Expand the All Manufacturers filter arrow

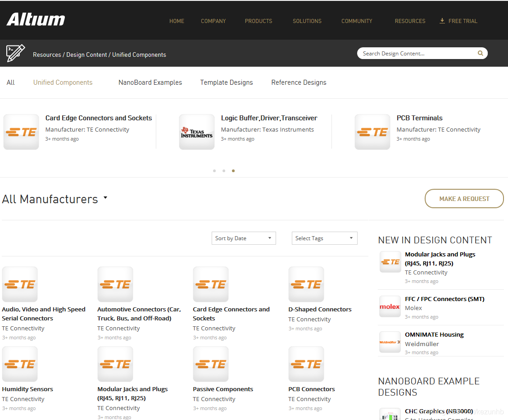point(105,197)
